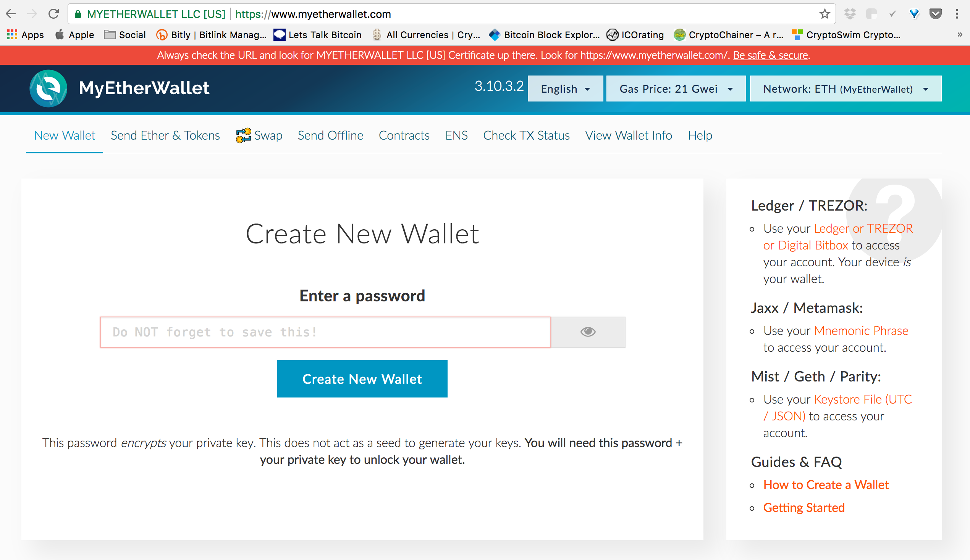Expand the English language dropdown

tap(565, 89)
